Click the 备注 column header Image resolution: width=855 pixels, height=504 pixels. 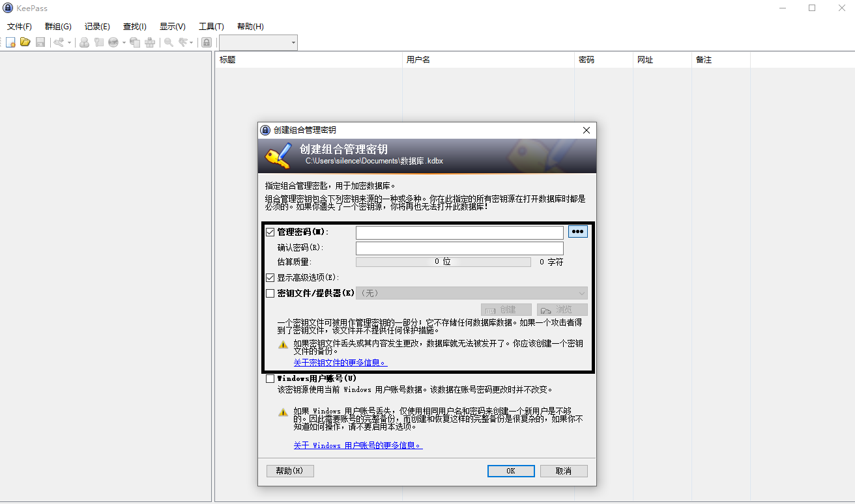(721, 60)
